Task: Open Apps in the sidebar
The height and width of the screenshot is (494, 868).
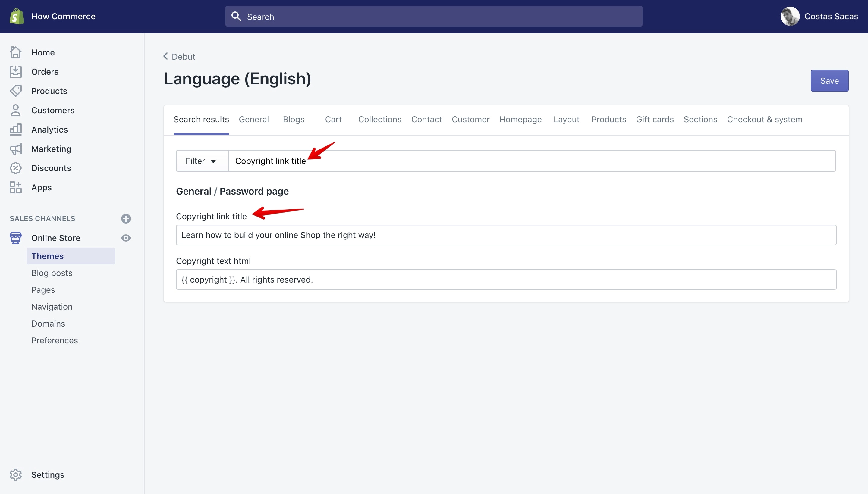Action: tap(41, 187)
